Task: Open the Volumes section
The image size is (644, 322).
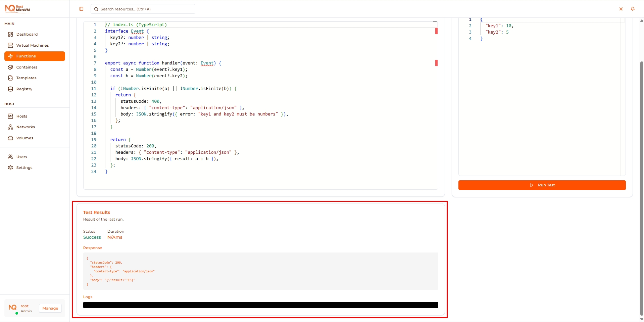Action: click(24, 138)
